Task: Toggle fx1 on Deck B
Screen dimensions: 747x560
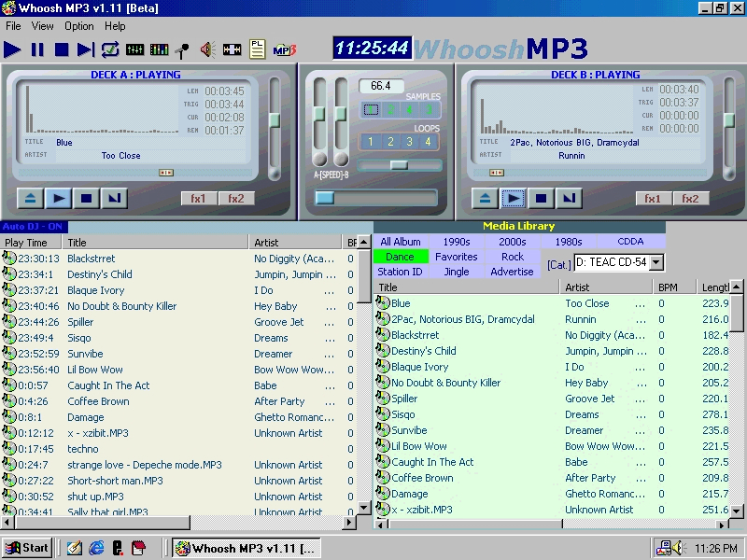Action: coord(653,198)
